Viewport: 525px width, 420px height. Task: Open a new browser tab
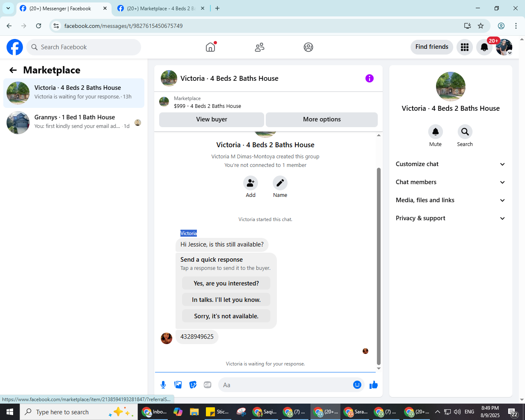coord(217,8)
